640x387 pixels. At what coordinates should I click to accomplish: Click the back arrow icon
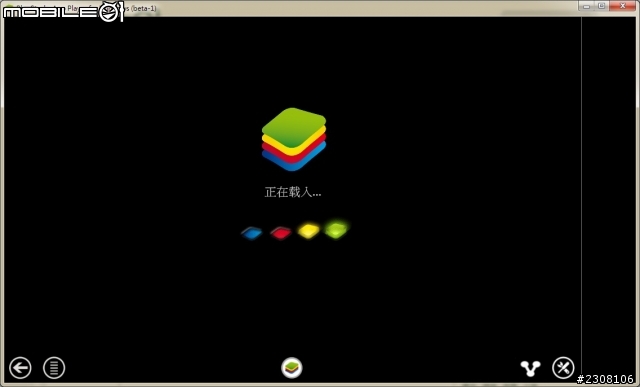pos(20,368)
